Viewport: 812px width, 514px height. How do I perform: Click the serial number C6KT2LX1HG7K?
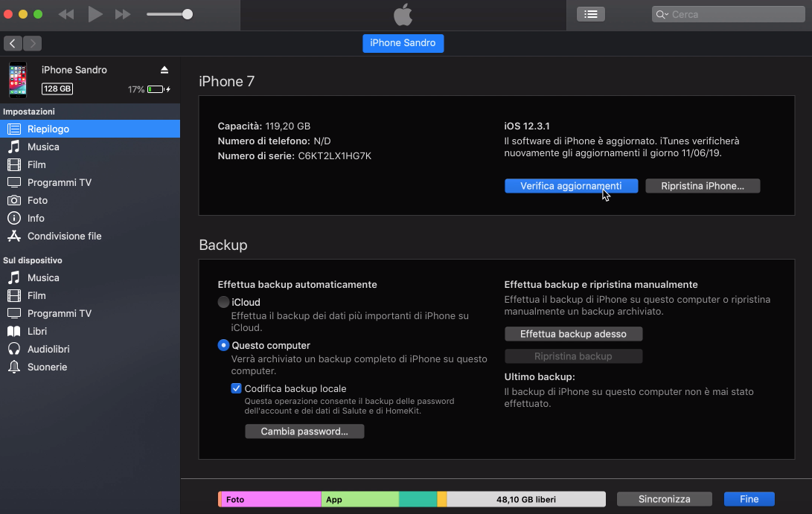pyautogui.click(x=334, y=155)
